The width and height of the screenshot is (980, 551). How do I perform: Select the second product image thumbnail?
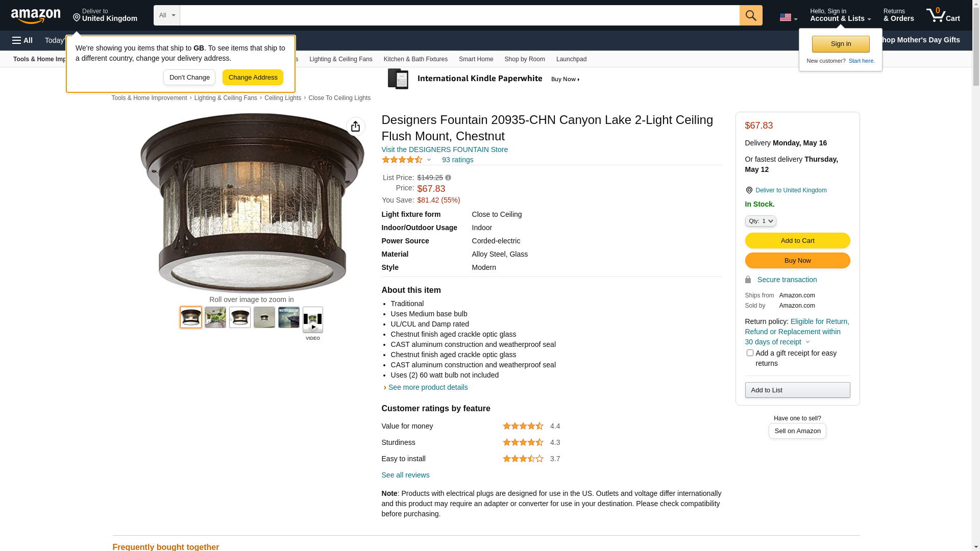[215, 317]
